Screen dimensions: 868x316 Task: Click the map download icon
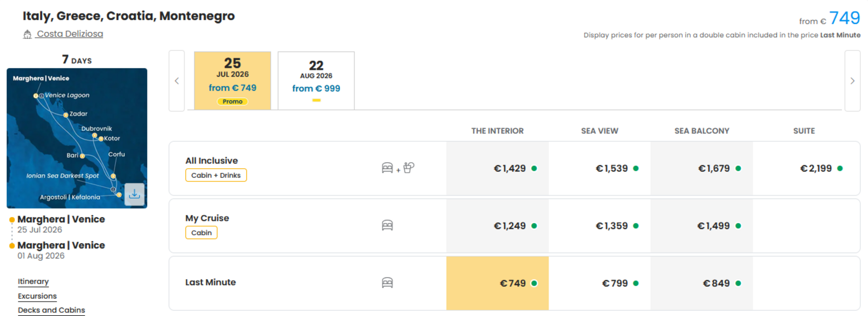click(x=135, y=194)
